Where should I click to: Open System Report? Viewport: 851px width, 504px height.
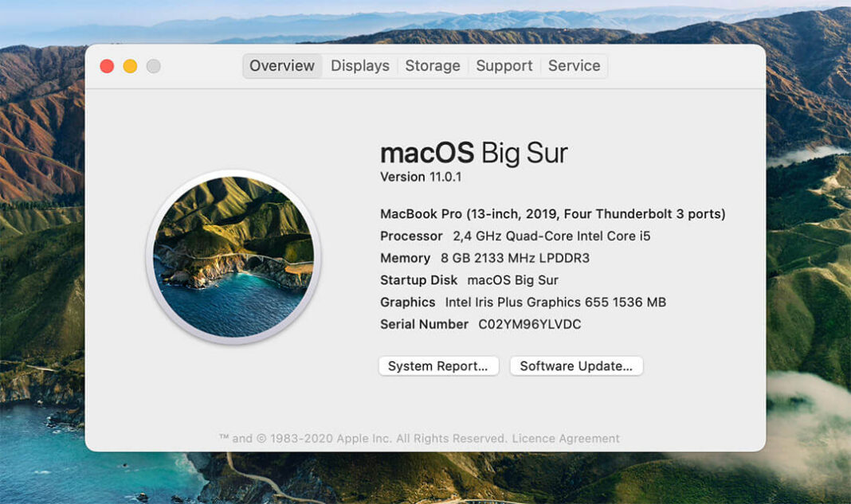point(438,365)
